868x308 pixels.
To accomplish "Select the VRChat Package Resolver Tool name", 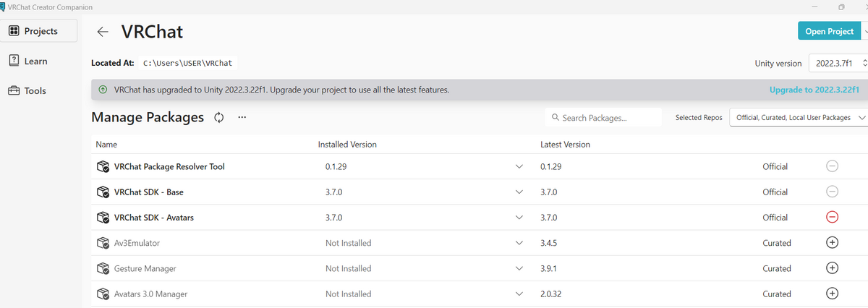I will (x=169, y=166).
